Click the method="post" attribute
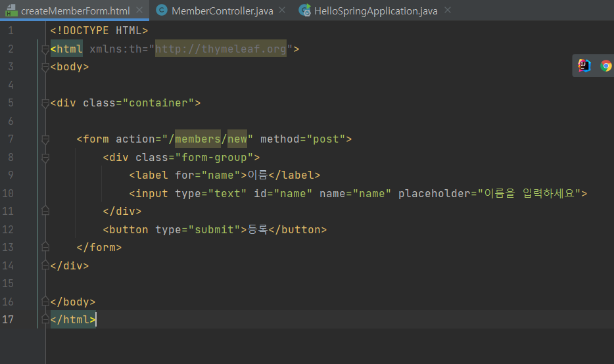 click(x=302, y=139)
